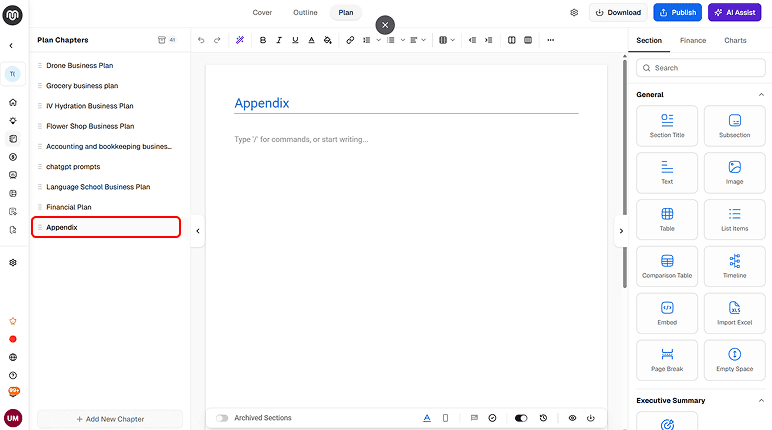Dismiss using the round X button

(385, 25)
